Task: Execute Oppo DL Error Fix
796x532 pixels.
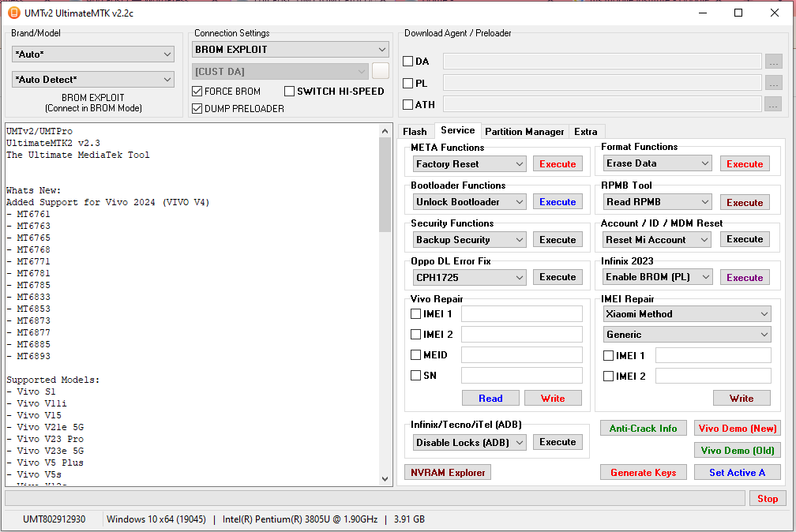Action: click(x=558, y=277)
